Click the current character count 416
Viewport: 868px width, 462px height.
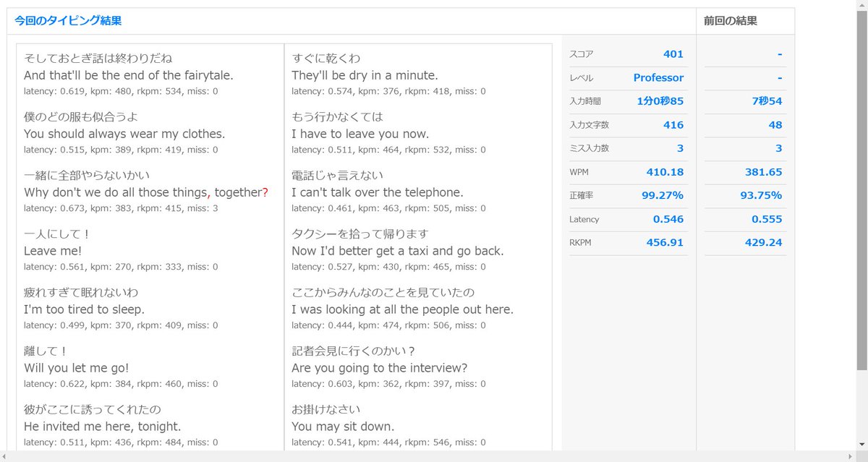673,124
